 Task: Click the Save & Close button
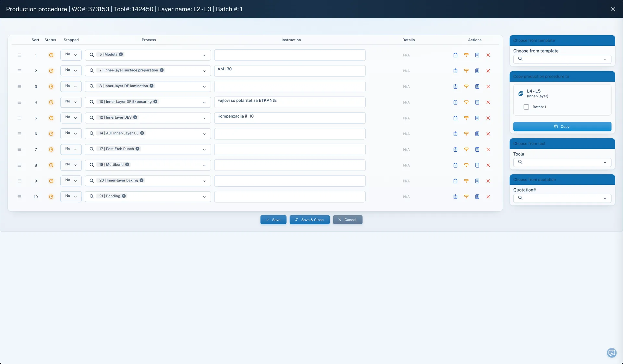310,220
